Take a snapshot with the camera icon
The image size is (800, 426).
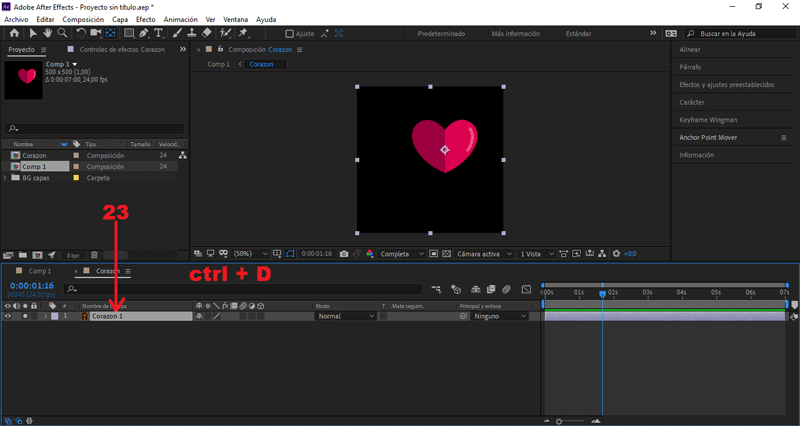coord(343,254)
